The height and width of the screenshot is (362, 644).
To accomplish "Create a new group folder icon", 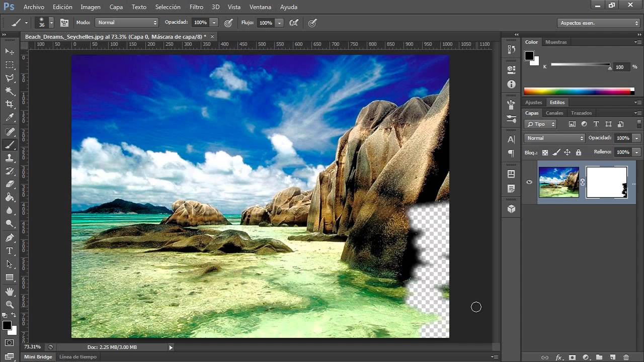I will [x=599, y=357].
